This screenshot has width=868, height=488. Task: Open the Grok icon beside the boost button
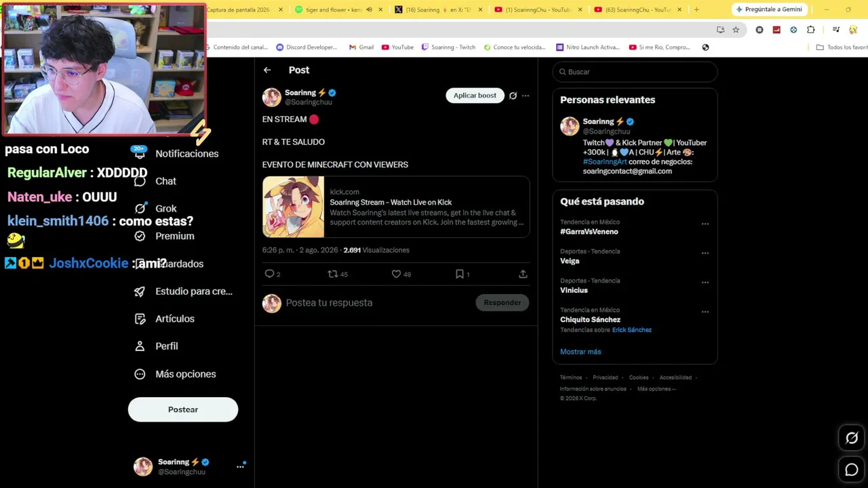pyautogui.click(x=513, y=96)
